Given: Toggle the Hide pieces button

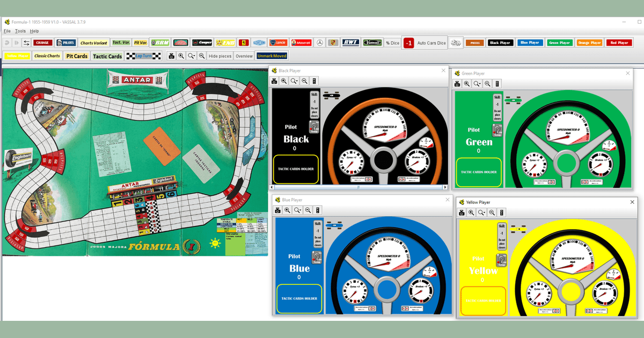Looking at the screenshot, I should click(220, 56).
